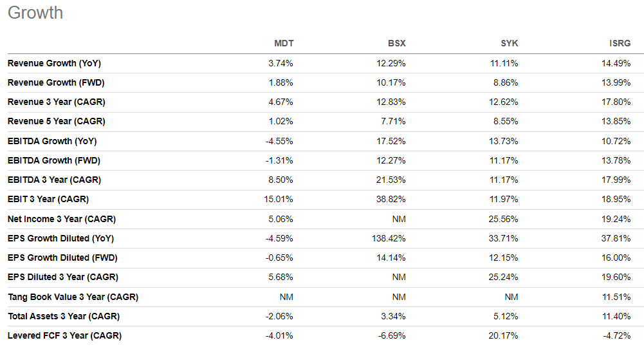The height and width of the screenshot is (347, 644).
Task: Open the EBITDA 3 Year (CAGR) metric
Action: [x=54, y=180]
